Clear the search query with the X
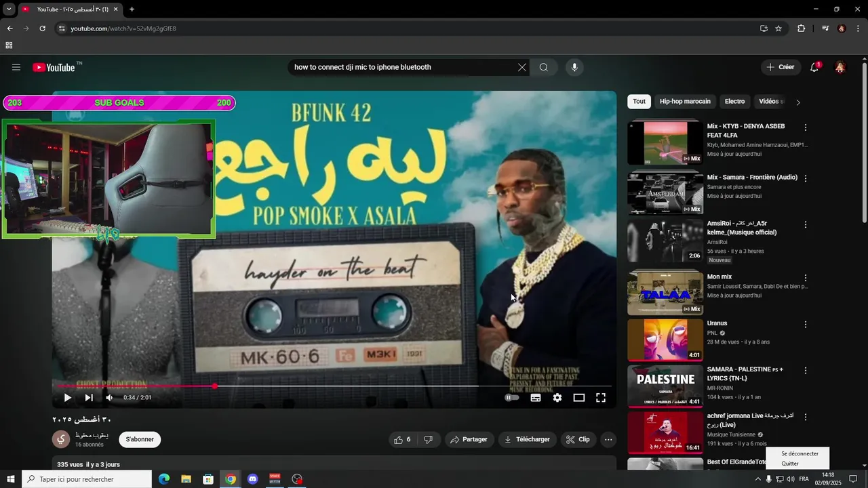868x488 pixels. click(x=521, y=67)
